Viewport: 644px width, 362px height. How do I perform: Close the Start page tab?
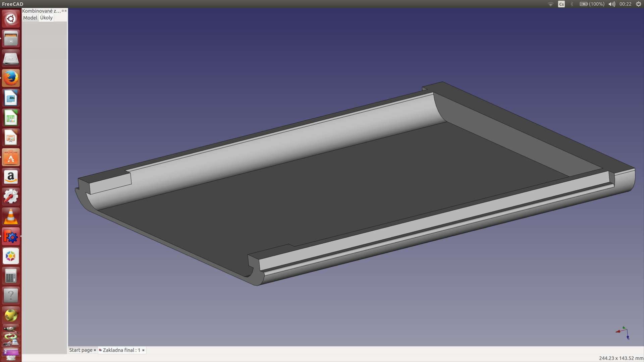point(95,350)
